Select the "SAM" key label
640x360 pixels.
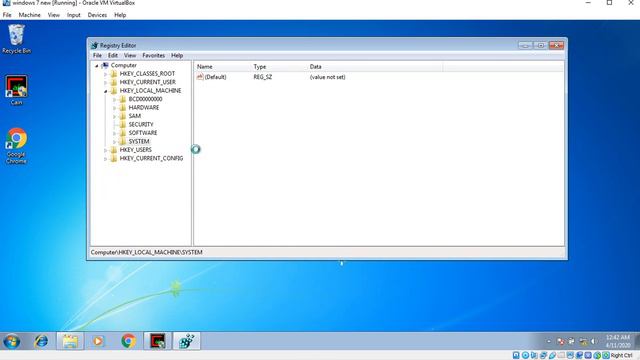(x=135, y=116)
